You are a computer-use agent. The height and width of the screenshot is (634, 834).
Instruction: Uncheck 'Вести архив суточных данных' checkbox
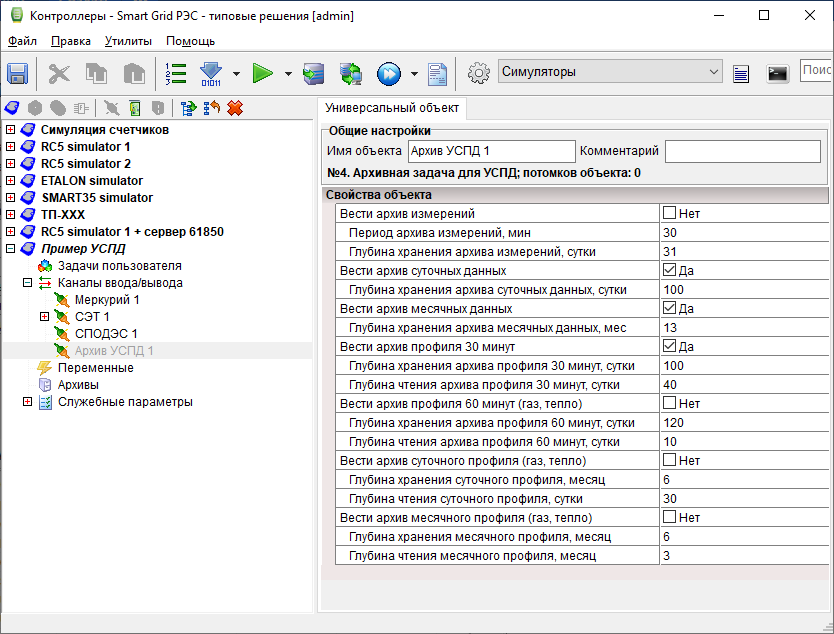669,271
